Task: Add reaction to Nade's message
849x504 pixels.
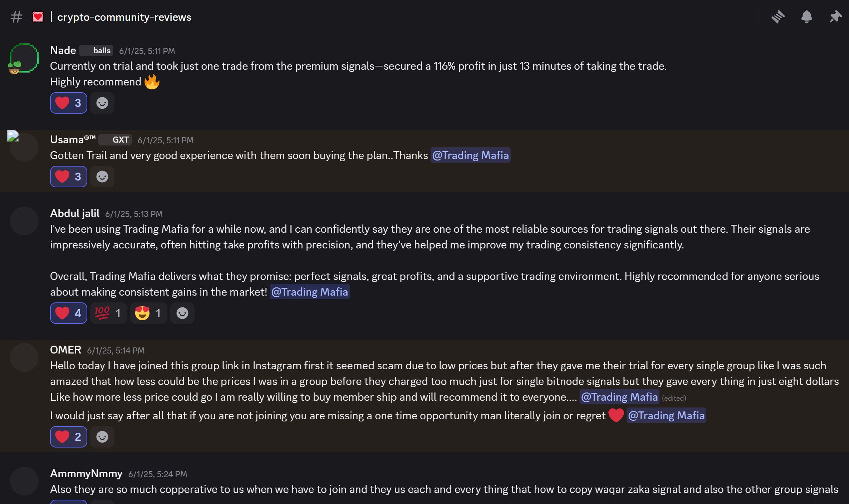Action: (102, 103)
